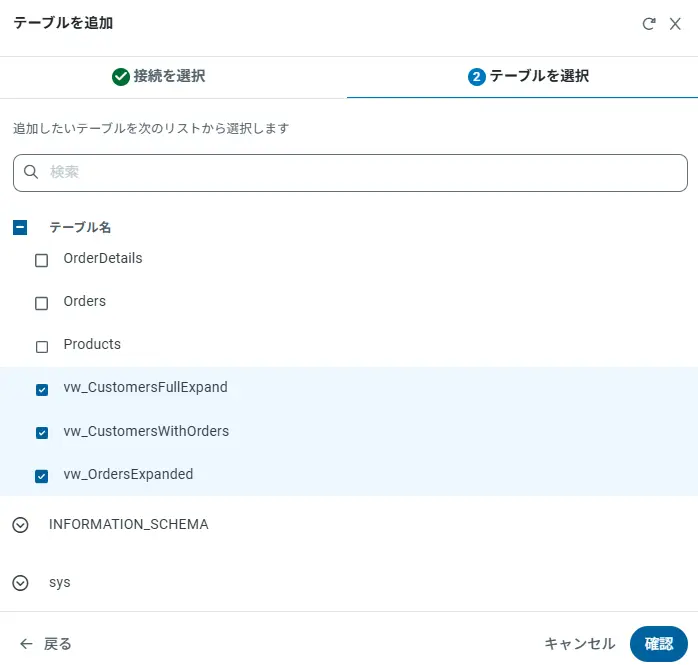
Task: Check the OrderDetails table checkbox
Action: [42, 260]
